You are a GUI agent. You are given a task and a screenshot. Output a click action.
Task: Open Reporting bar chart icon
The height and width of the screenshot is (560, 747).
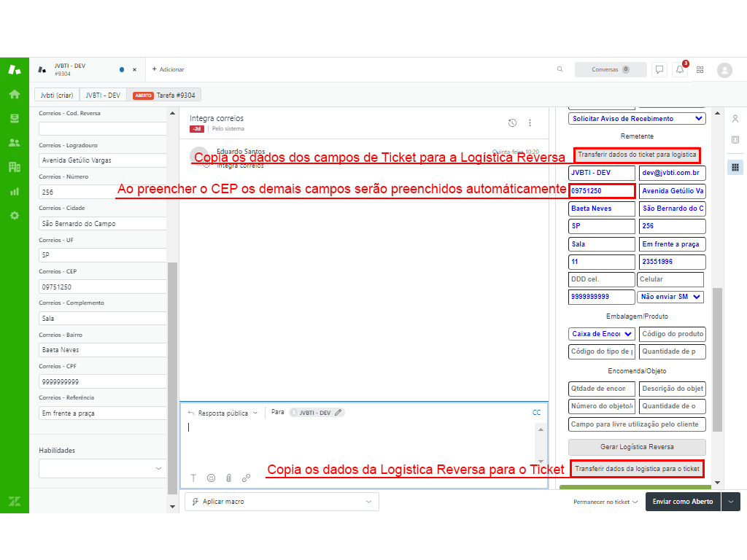point(14,191)
